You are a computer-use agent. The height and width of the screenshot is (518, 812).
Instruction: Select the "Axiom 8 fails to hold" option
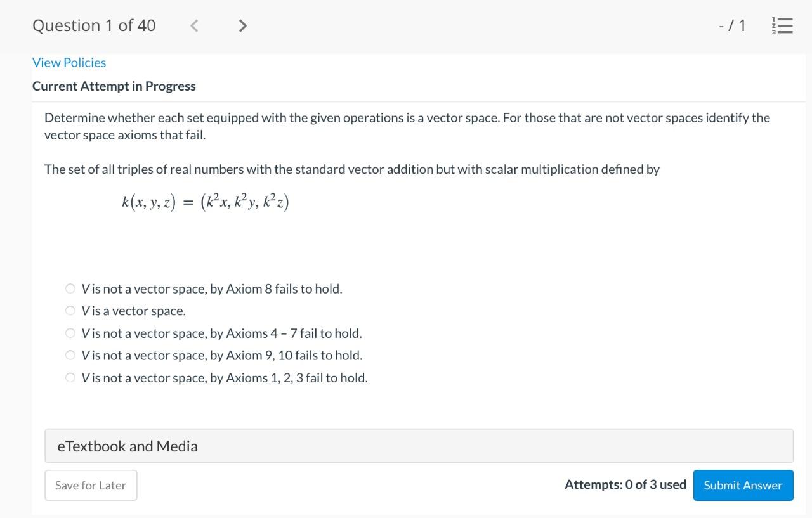(x=70, y=288)
